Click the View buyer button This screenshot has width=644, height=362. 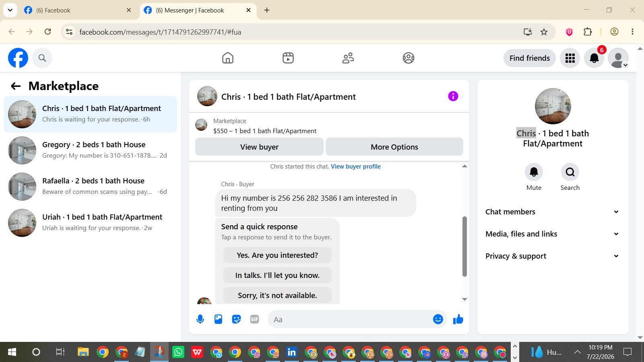[259, 147]
